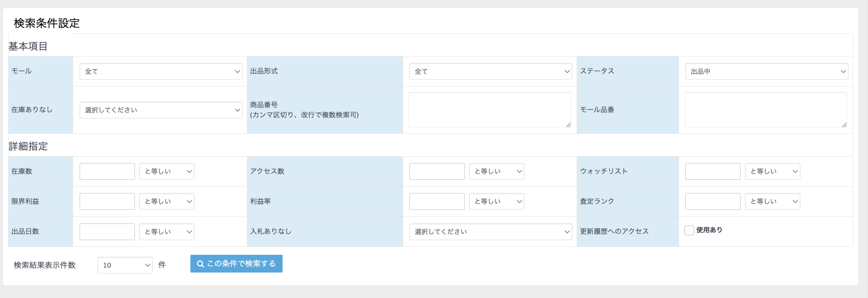Open the 利益率 comparison dropdown
Screen dimensions: 868x298
[497, 202]
